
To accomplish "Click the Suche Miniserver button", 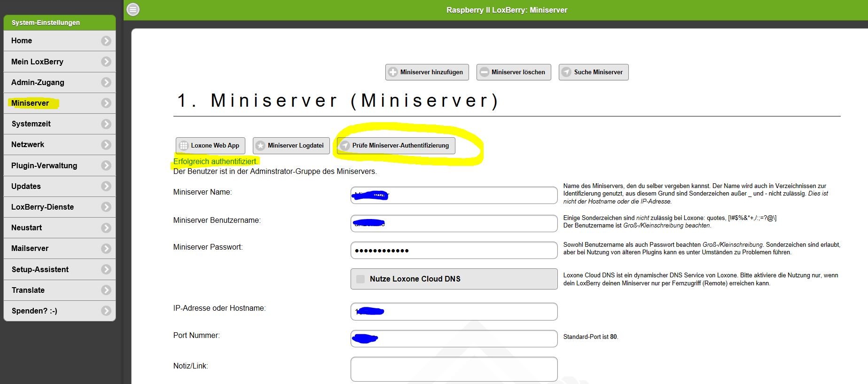I will click(x=594, y=72).
